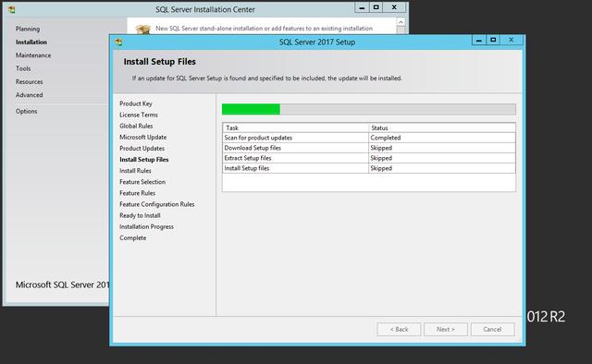Screen dimensions: 592x364
Task: Select the Ready to Install step
Action: pos(140,215)
